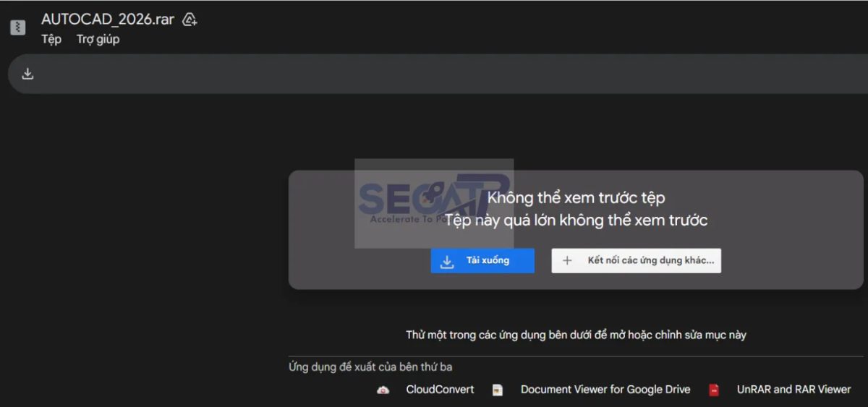Viewport: 868px width, 407px height.
Task: Click the UnRAR and RAR Viewer icon
Action: tap(714, 390)
